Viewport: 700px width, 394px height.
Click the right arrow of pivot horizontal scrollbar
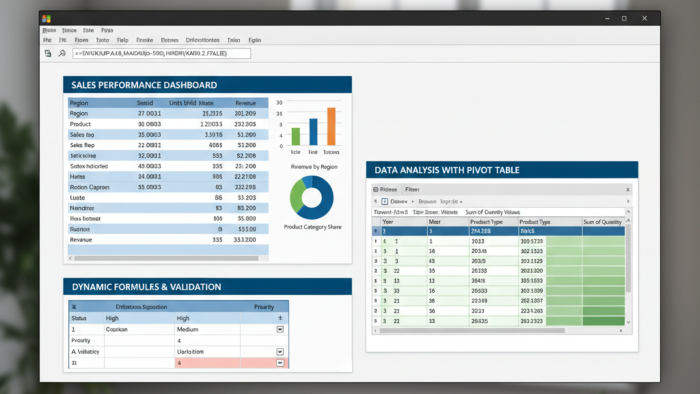tap(621, 331)
